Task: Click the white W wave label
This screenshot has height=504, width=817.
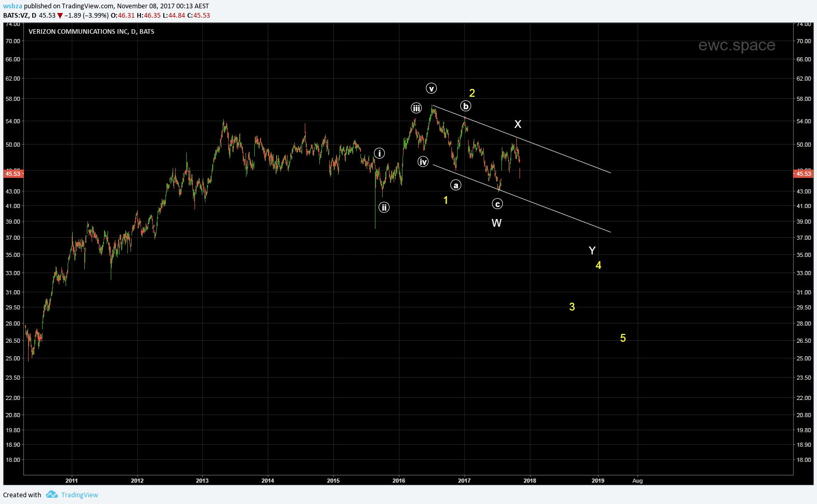Action: tap(497, 223)
